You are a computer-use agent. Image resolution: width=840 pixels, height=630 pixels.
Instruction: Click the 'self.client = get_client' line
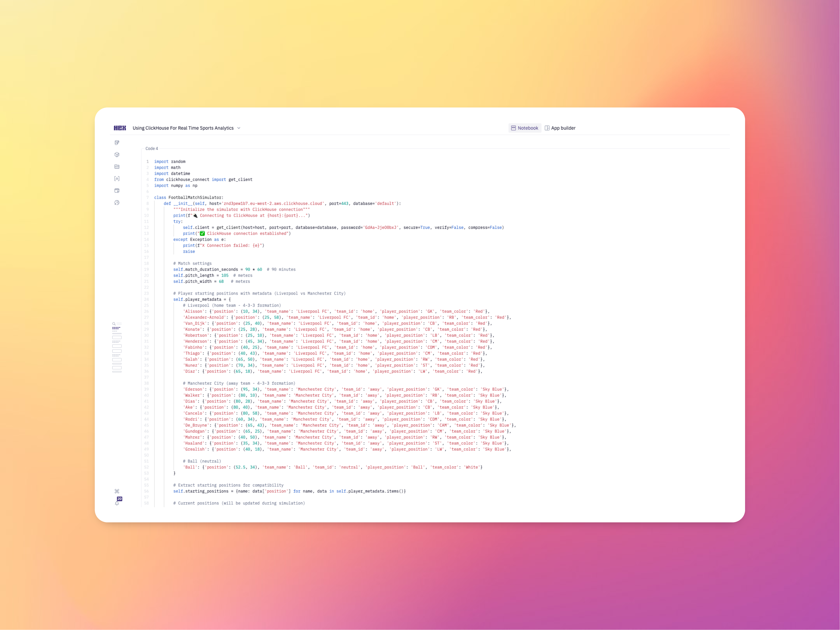pos(343,228)
